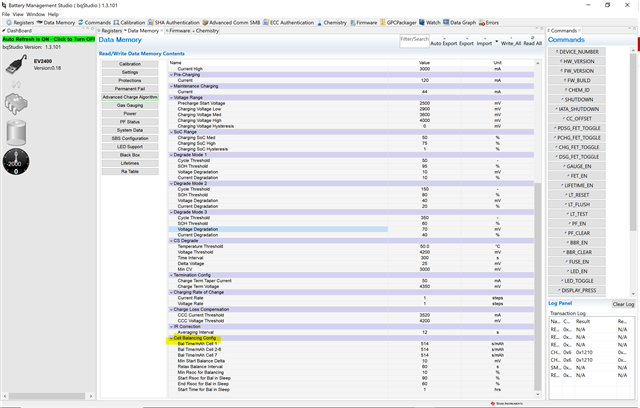The image size is (640, 408).
Task: Click the Min Start Balance Delta row
Action: point(351,361)
